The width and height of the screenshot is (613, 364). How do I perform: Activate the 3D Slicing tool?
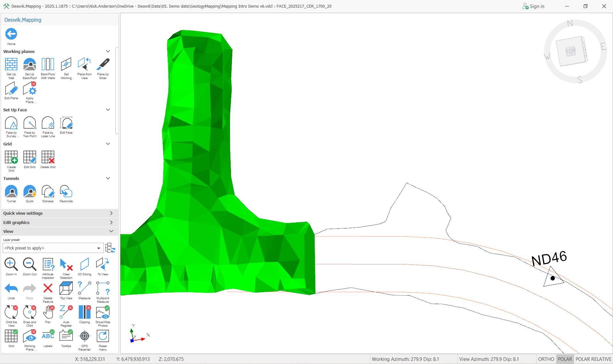pos(84,267)
